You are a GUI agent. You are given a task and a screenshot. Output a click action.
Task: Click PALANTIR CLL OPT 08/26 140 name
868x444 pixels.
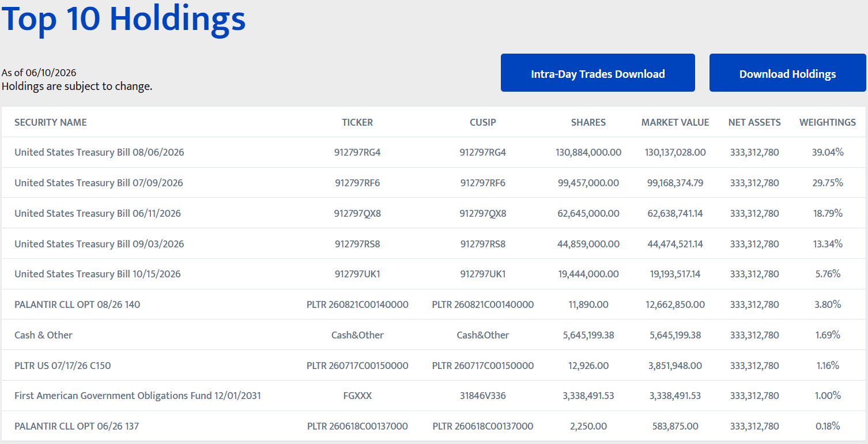click(x=77, y=304)
